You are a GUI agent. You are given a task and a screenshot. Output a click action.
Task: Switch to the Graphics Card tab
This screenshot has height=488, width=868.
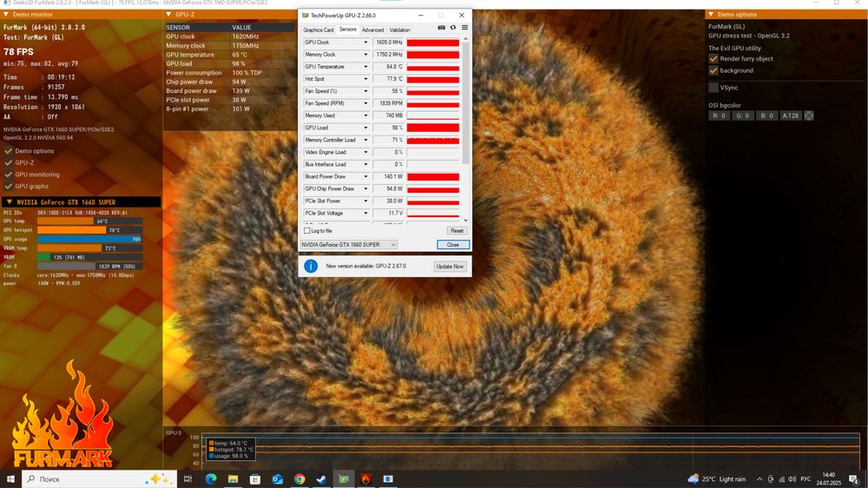point(319,30)
